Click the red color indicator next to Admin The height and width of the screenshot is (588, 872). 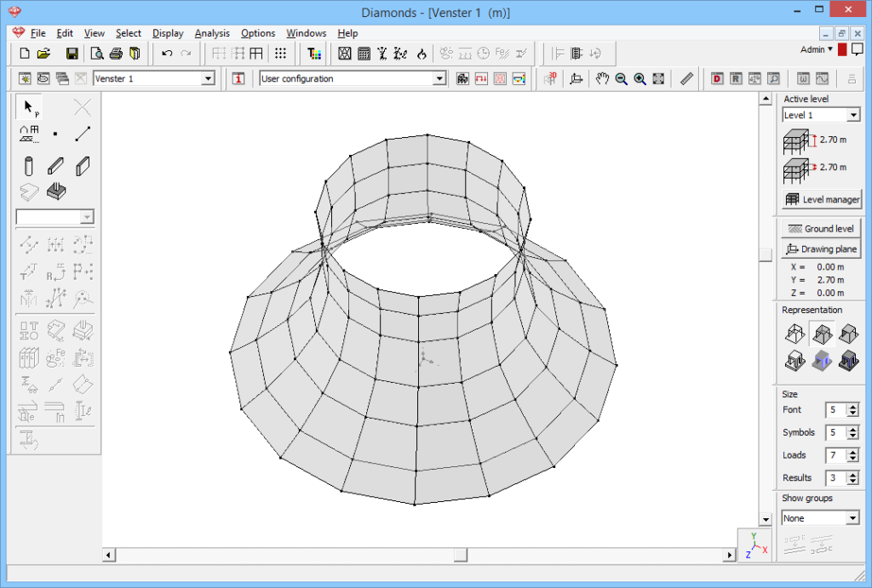coord(842,49)
